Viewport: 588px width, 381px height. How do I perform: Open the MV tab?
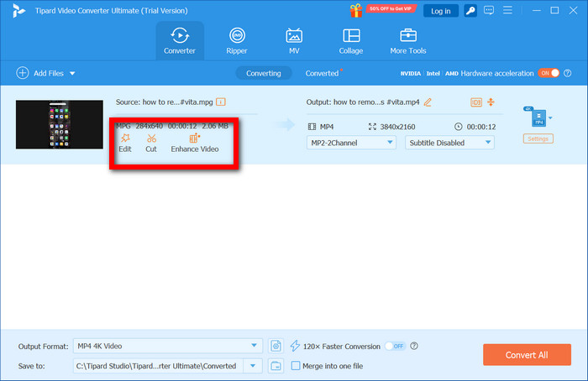294,41
